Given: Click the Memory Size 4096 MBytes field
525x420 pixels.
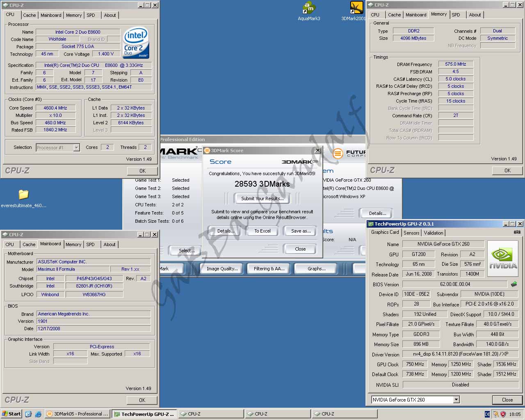Looking at the screenshot, I should (413, 38).
